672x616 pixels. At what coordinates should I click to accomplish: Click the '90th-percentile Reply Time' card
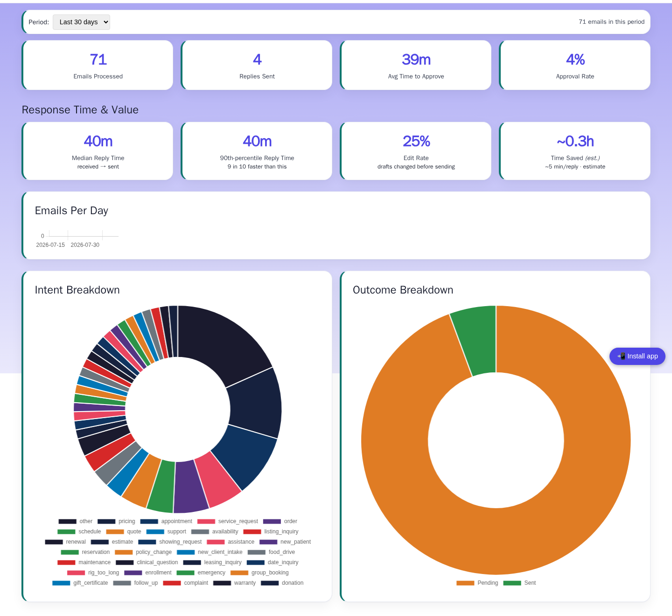point(257,151)
